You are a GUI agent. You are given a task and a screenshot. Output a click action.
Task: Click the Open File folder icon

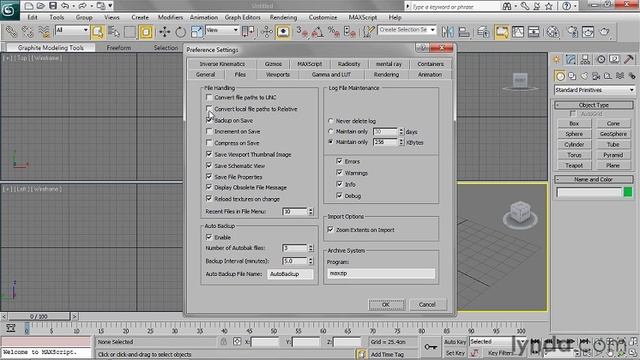(41, 6)
